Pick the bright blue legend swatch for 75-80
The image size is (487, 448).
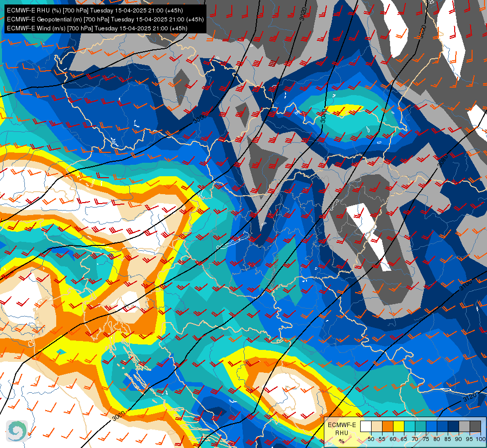click(x=431, y=426)
